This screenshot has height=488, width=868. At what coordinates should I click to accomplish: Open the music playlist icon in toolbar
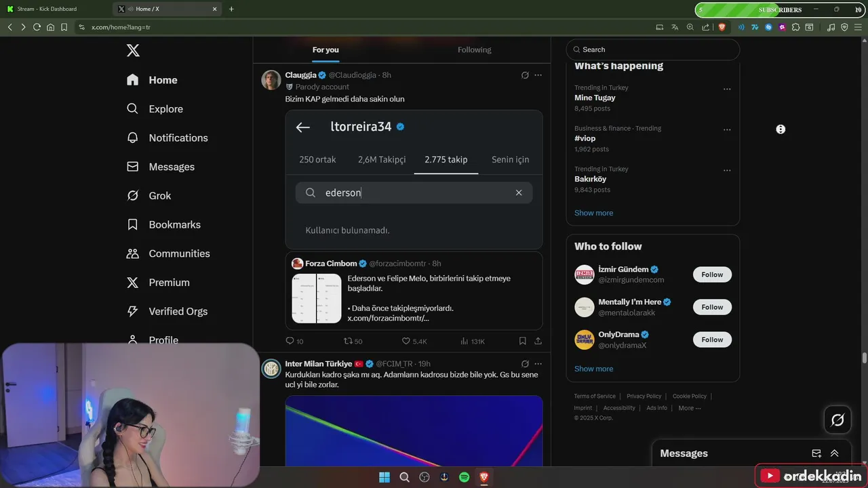point(831,27)
